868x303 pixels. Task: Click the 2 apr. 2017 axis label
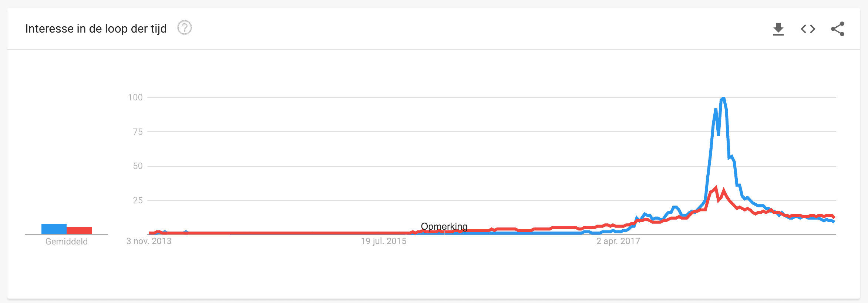618,241
